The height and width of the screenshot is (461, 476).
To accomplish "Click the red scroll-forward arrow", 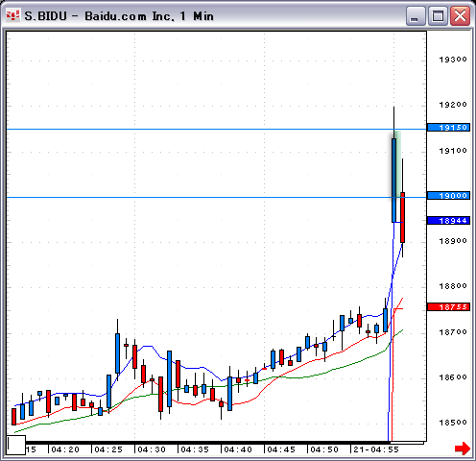I will (463, 449).
